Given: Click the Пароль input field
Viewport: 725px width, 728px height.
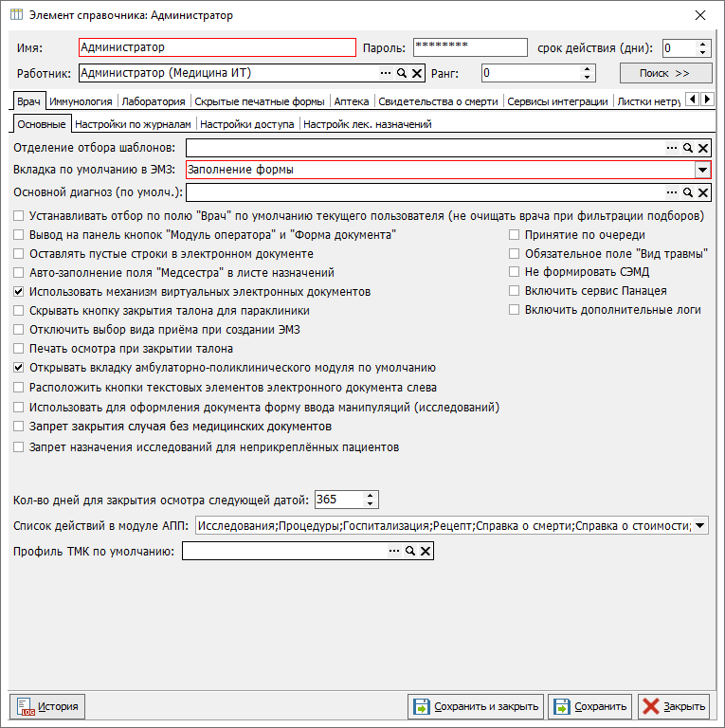Looking at the screenshot, I should click(470, 47).
